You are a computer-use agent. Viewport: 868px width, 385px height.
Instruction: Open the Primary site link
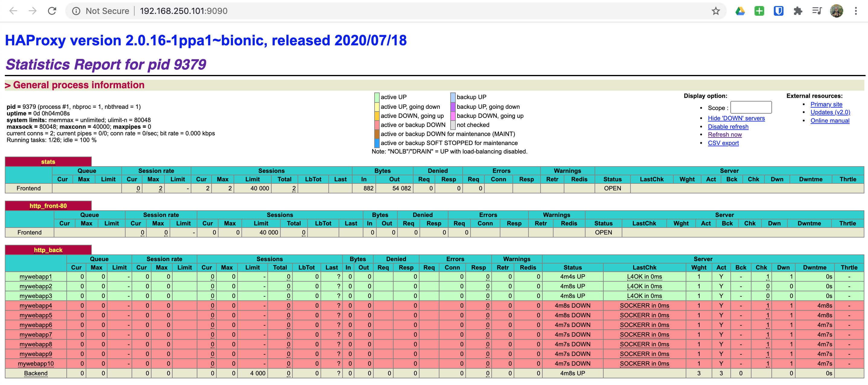(x=826, y=104)
